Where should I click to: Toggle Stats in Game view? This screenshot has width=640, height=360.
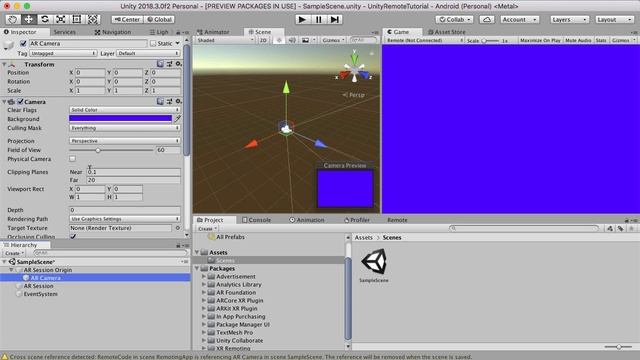pos(601,40)
